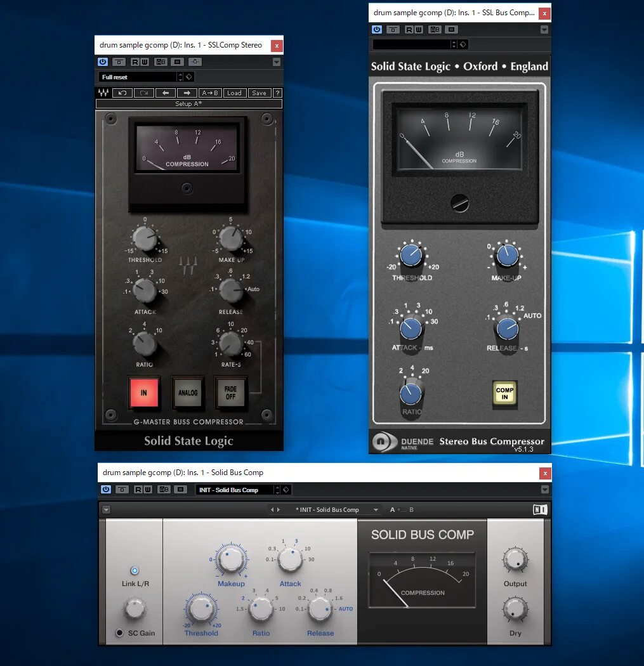Toggle the ANALOG button on G-Master compressor
644x666 pixels.
pos(188,393)
